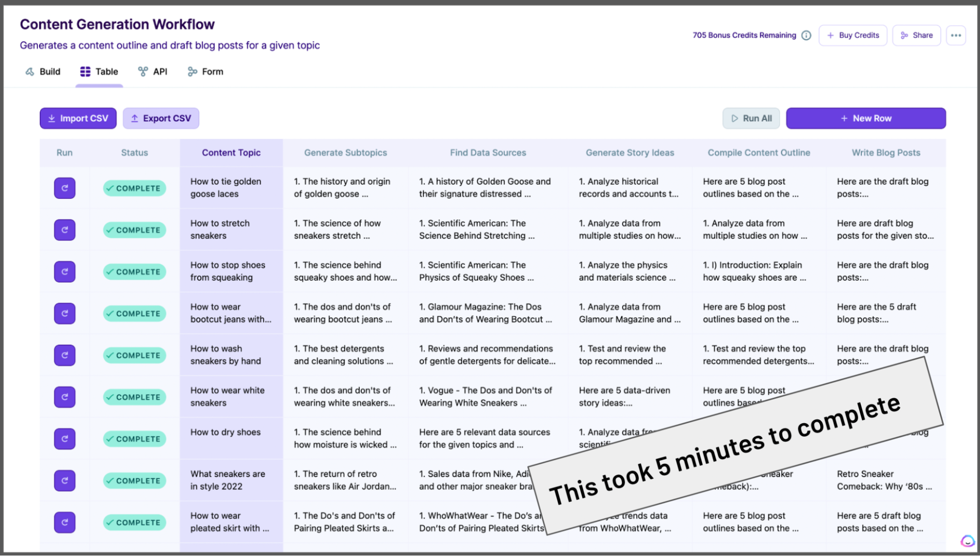Click the COMPLETE status badge fifth row
The height and width of the screenshot is (556, 980).
click(x=134, y=355)
